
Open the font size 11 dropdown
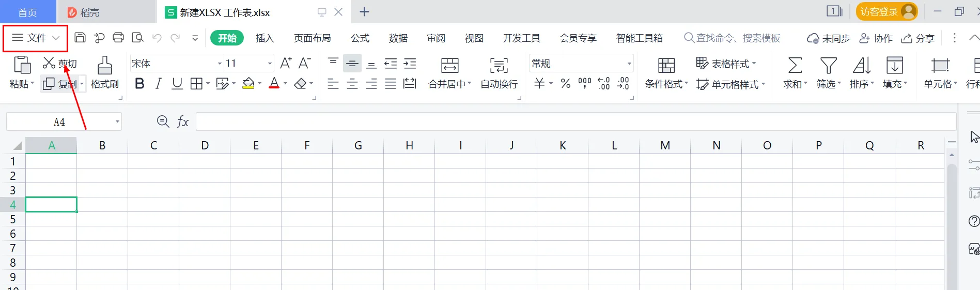pos(270,64)
